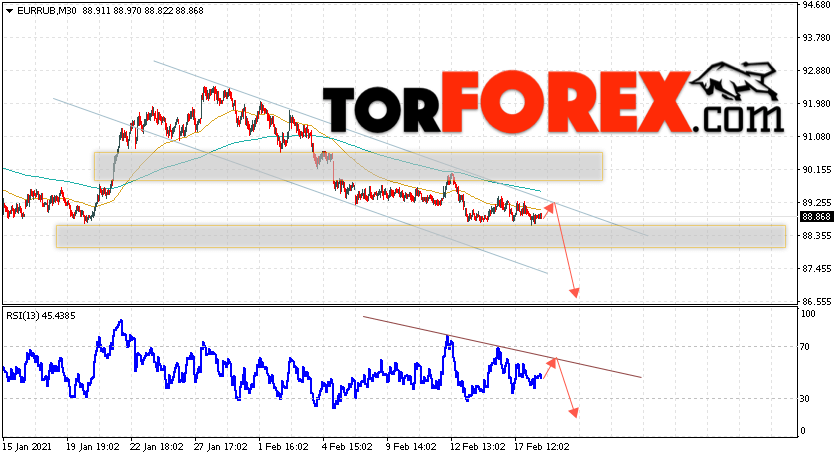
Task: Click the RSI axis label 100
Action: pyautogui.click(x=809, y=314)
